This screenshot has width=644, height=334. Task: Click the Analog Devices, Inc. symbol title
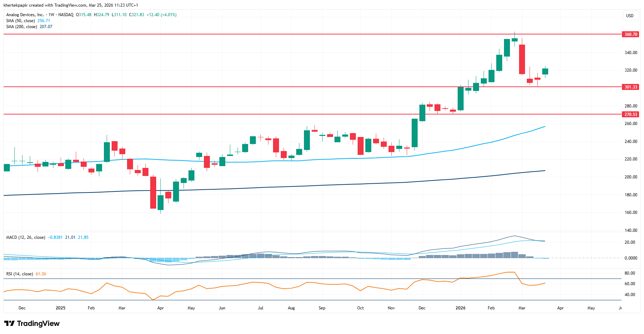25,15
